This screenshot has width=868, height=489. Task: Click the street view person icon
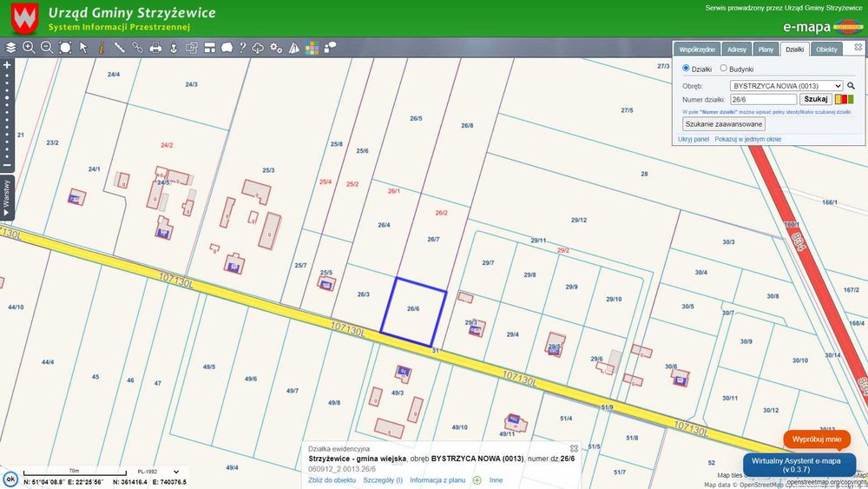pos(174,48)
